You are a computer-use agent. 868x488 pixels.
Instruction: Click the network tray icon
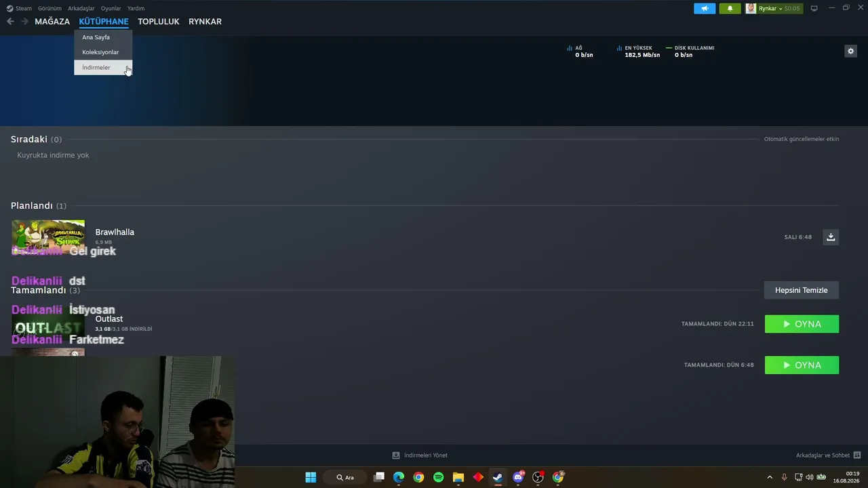point(798,477)
